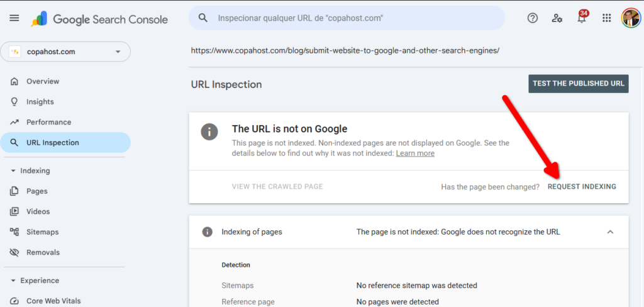Open Insights in the sidebar

[x=40, y=101]
